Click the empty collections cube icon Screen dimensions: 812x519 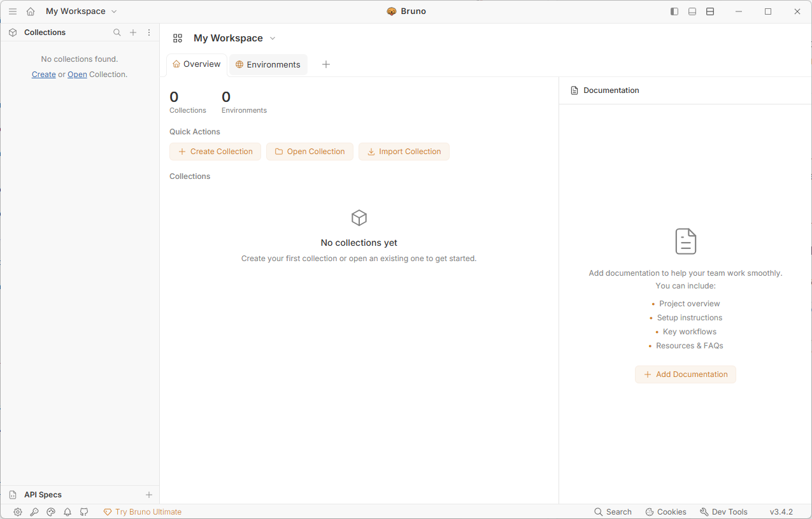point(359,218)
